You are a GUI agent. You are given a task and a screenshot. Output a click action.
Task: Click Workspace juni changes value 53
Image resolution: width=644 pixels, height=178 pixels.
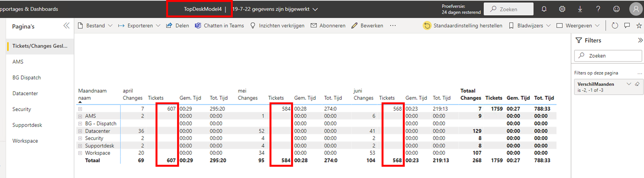pos(372,153)
